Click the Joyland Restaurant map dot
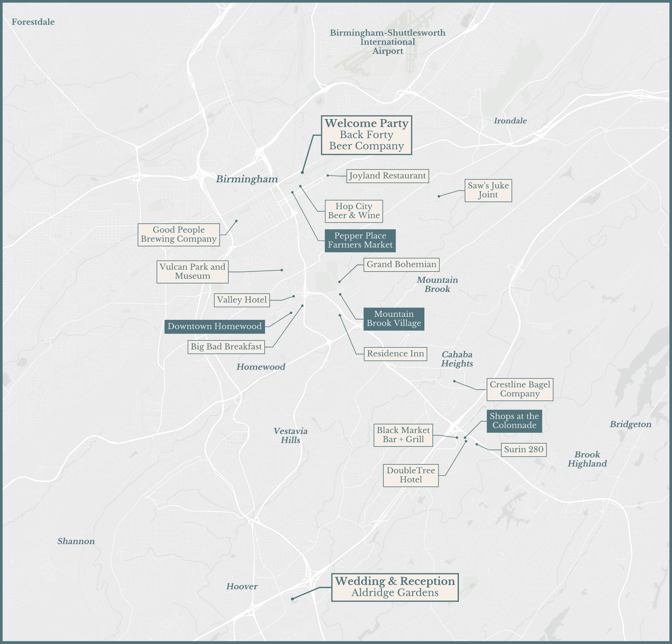This screenshot has height=644, width=672. (327, 175)
